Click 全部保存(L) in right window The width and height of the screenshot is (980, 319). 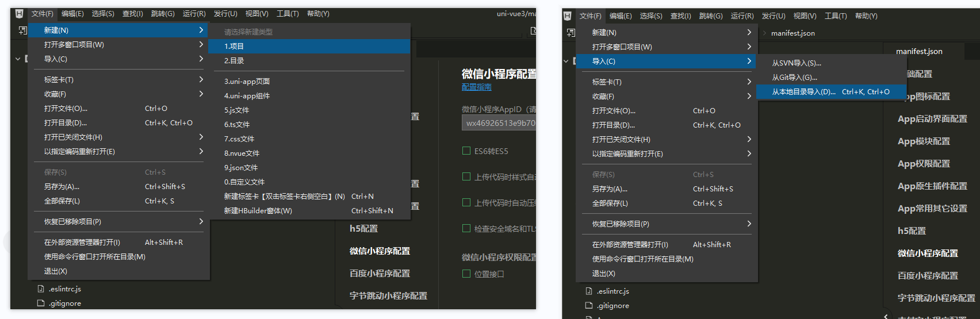coord(667,203)
